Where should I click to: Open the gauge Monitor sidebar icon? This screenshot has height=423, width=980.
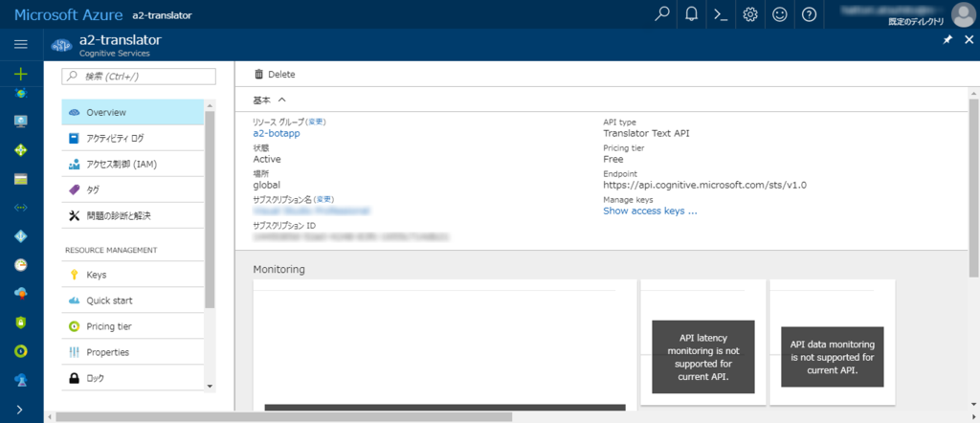pos(21,265)
